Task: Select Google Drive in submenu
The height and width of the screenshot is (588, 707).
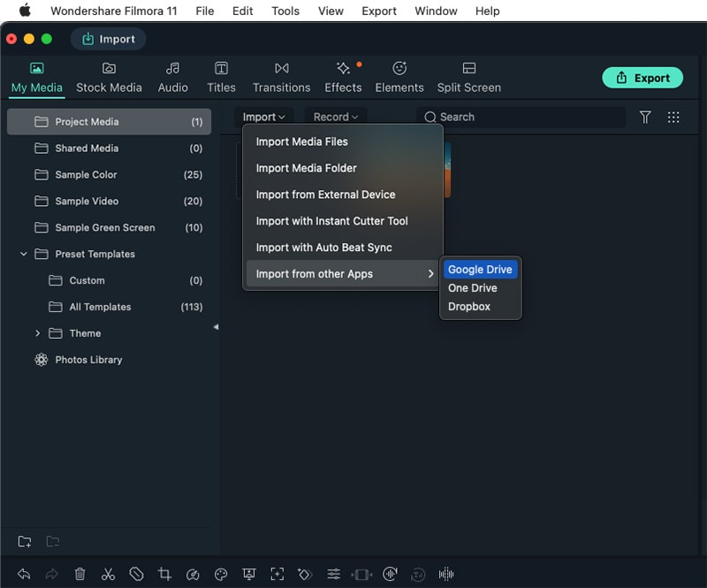Action: [480, 270]
